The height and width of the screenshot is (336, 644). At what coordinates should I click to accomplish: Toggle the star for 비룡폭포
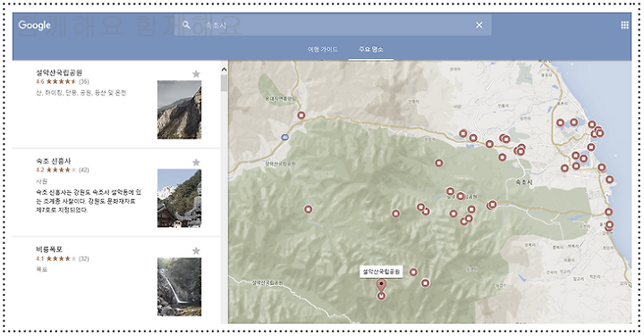coord(196,251)
